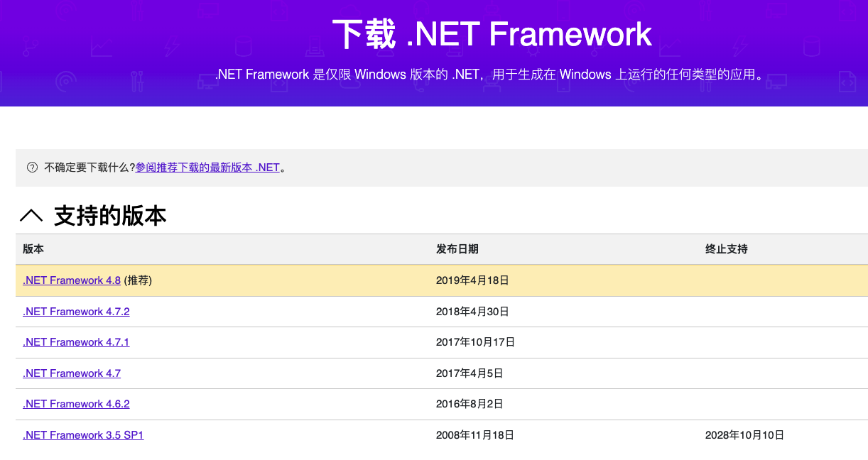The height and width of the screenshot is (460, 868).
Task: Select the date 2016年8月2日
Action: tap(470, 404)
